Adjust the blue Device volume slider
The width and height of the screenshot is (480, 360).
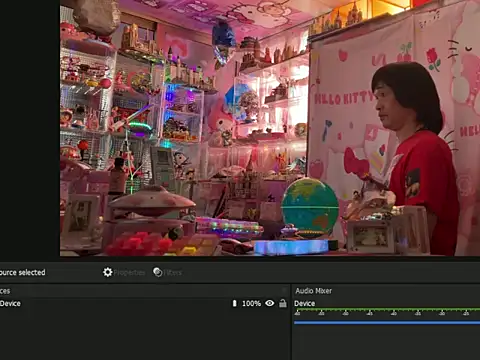coord(387,322)
